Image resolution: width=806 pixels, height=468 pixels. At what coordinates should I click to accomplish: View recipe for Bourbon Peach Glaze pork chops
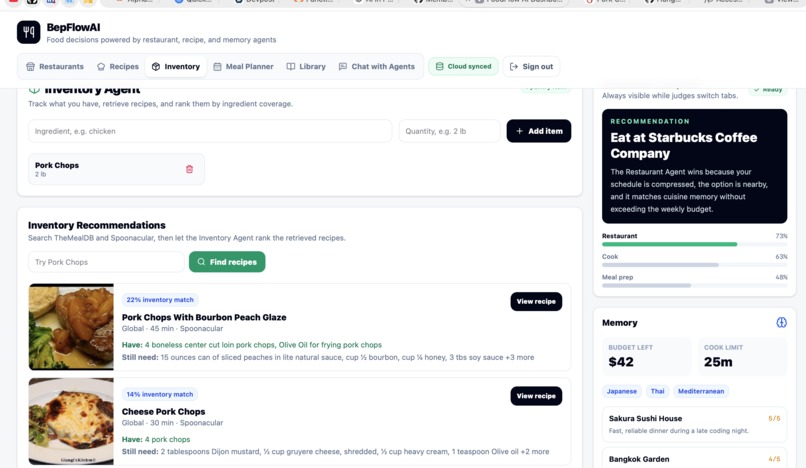click(536, 301)
